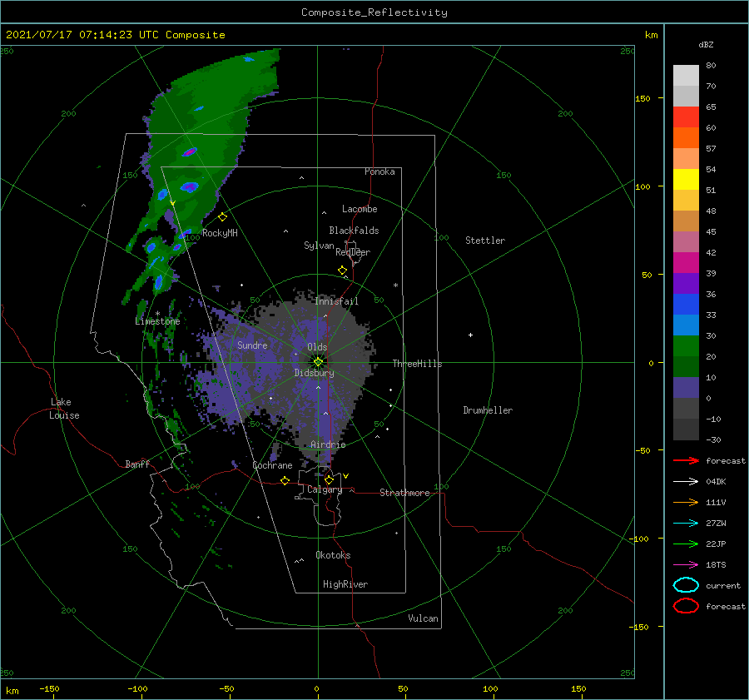Click the Ponoka city label
The width and height of the screenshot is (749, 700).
[379, 171]
